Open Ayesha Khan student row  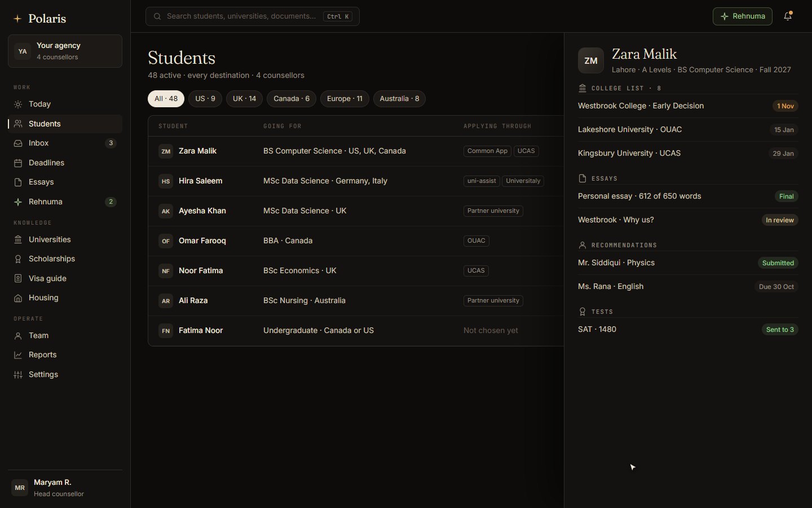pos(356,211)
